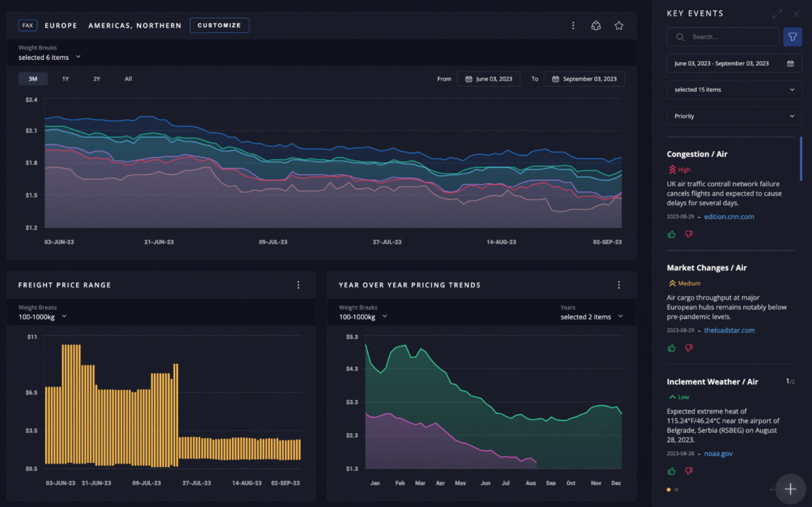Click the FAX badge in the header
The width and height of the screenshot is (812, 507).
click(28, 26)
